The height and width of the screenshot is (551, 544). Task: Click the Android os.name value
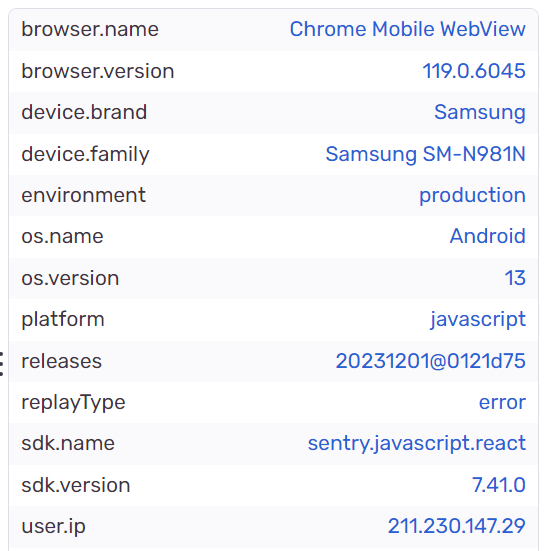pyautogui.click(x=488, y=236)
